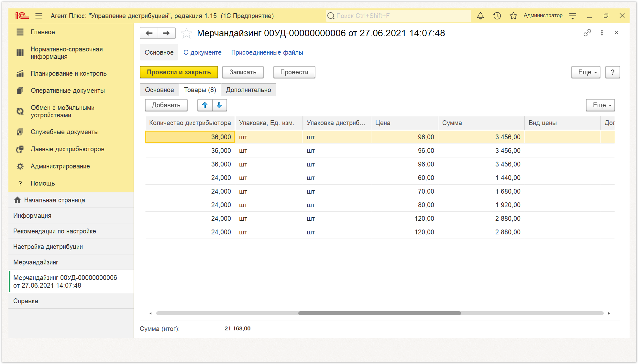Switch to the inner Основное tab
Screen dimensions: 638x364
pyautogui.click(x=159, y=90)
